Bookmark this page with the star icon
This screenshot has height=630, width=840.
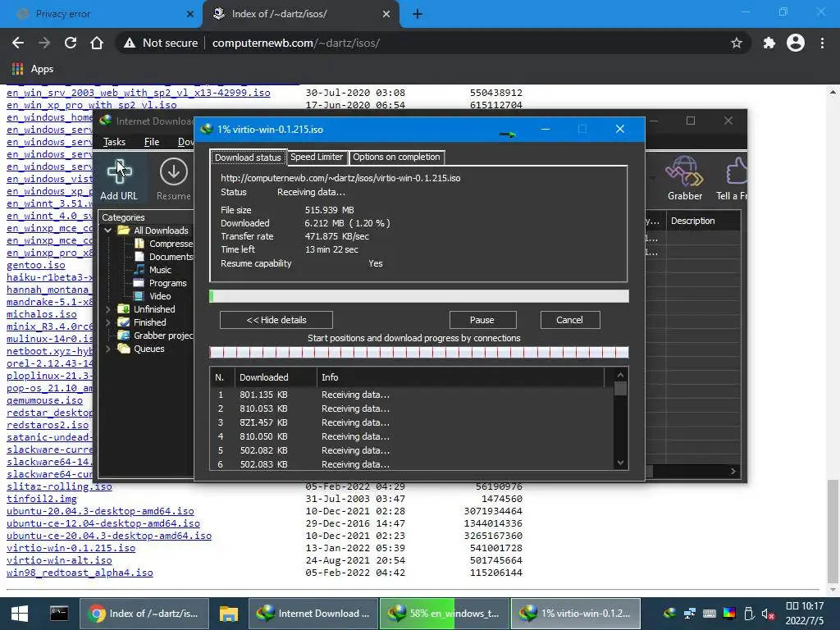click(737, 43)
